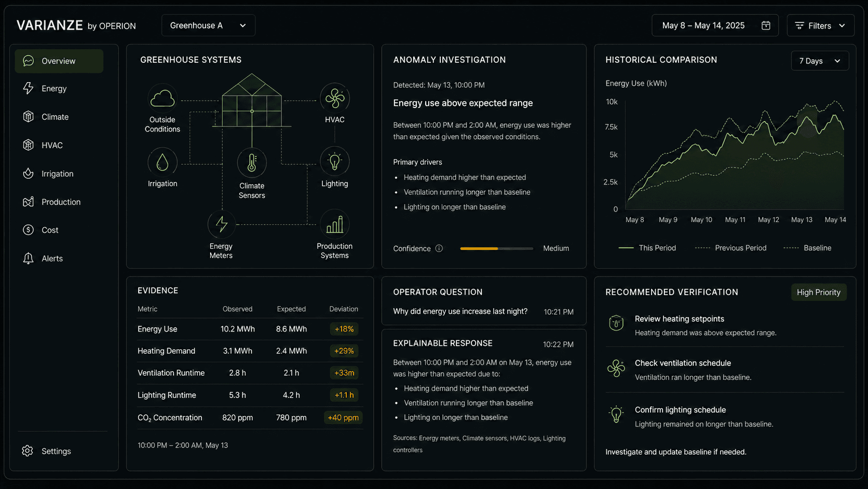Image resolution: width=868 pixels, height=489 pixels.
Task: Click the +29% Heating Demand deviation badge
Action: point(344,351)
